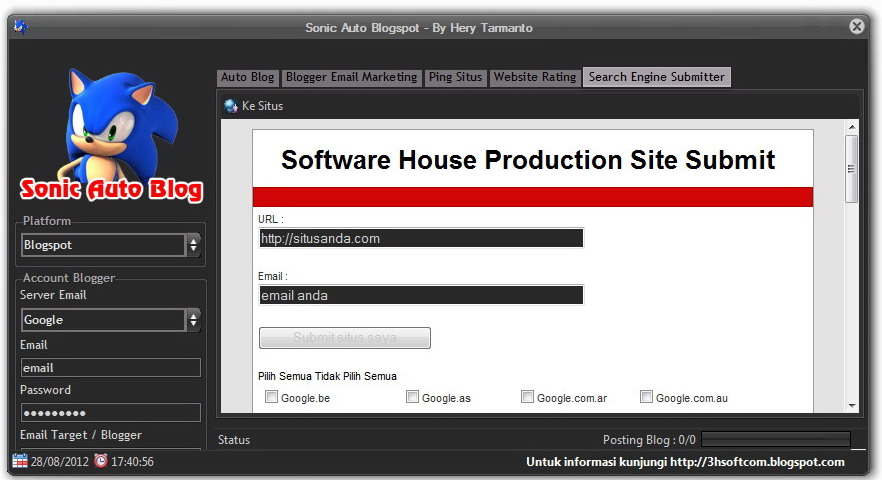Click the 3hsoftcom.blogspot.com information link
This screenshot has height=480, width=882.
coord(757,462)
